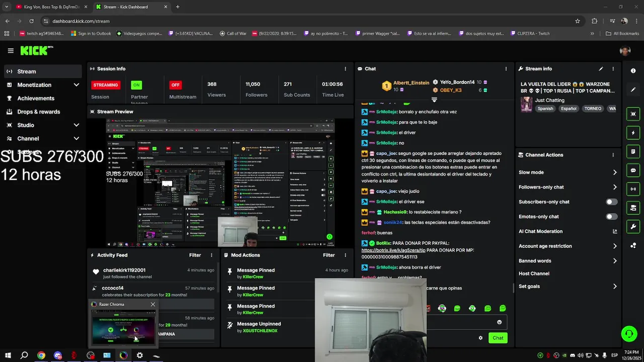Open Stream info three-dot options

[x=613, y=69]
